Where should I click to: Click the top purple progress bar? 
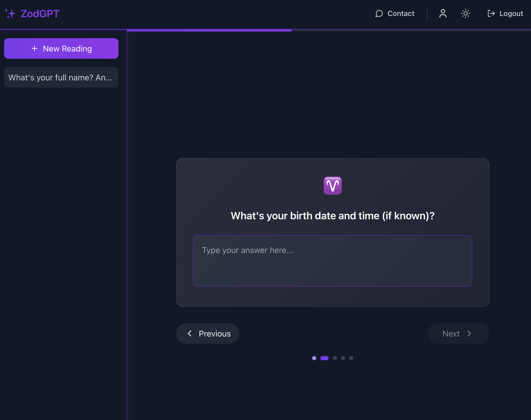[x=209, y=30]
